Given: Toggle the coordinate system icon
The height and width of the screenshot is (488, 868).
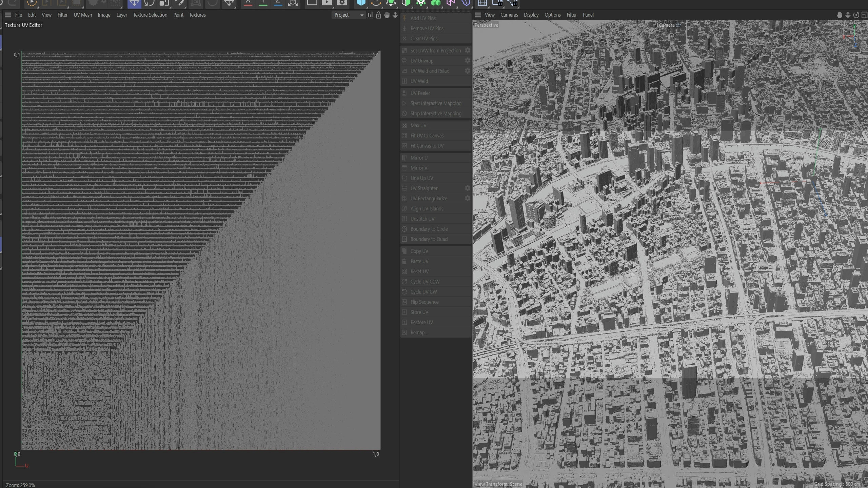Looking at the screenshot, I should click(x=293, y=3).
